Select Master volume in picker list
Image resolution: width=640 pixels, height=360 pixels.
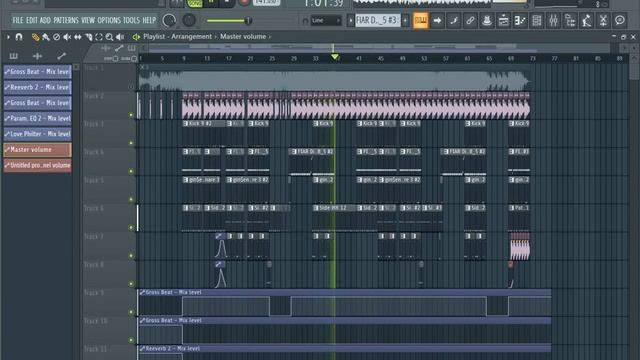pyautogui.click(x=37, y=150)
